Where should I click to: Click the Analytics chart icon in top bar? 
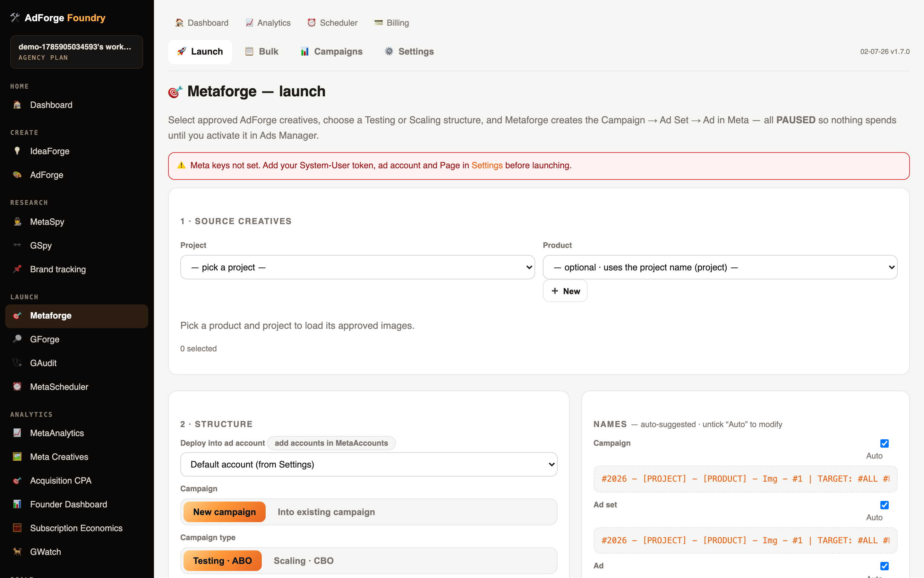point(249,22)
